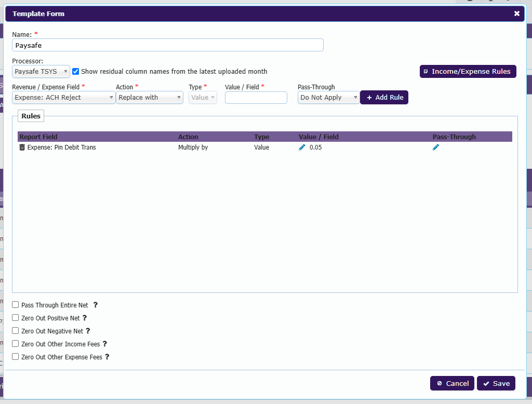The image size is (532, 404).
Task: Check Zero Out Other Expense Fees
Action: click(x=15, y=357)
